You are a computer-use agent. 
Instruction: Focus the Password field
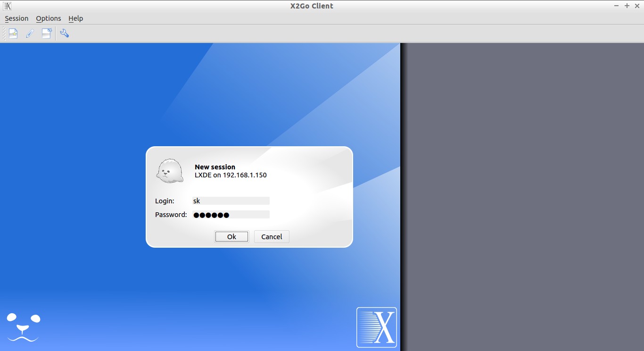coord(231,215)
